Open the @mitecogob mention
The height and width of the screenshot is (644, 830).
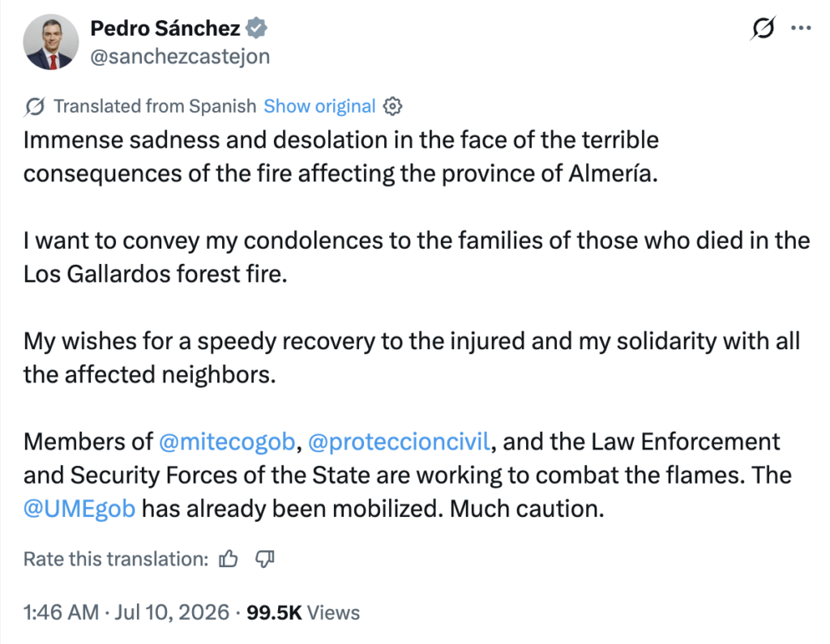pos(227,441)
